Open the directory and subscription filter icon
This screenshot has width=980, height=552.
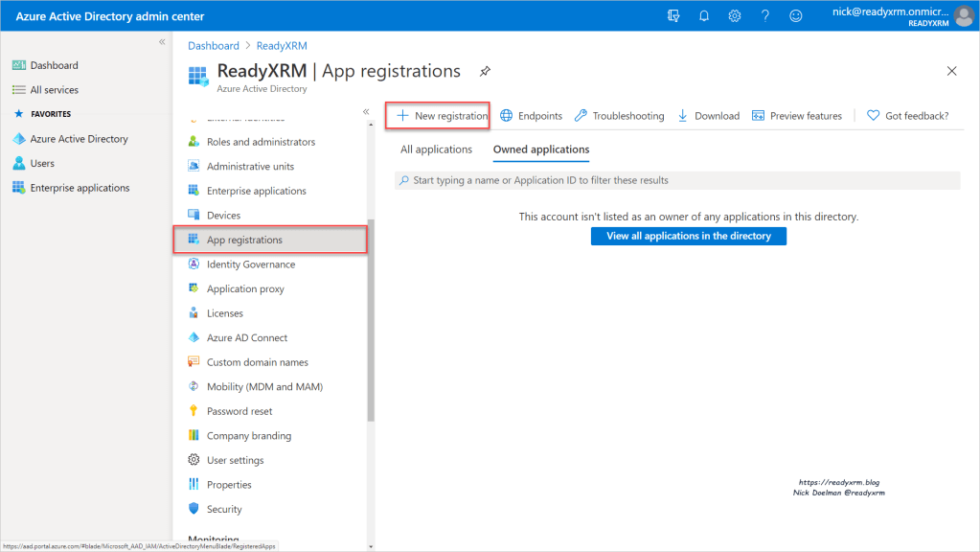pos(673,16)
